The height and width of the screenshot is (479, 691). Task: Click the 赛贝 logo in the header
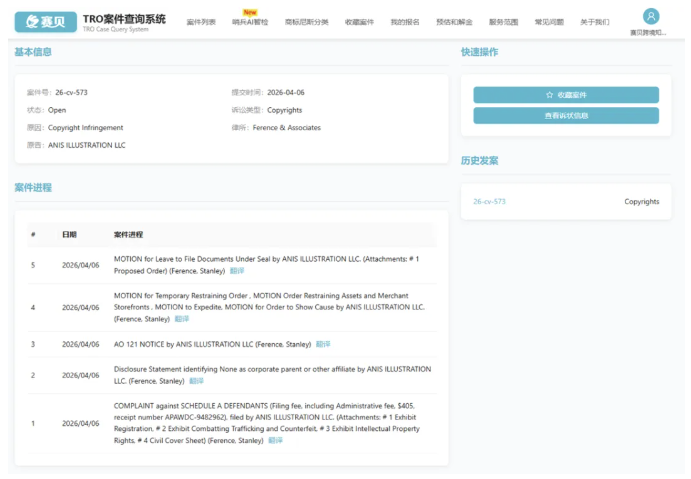[45, 21]
